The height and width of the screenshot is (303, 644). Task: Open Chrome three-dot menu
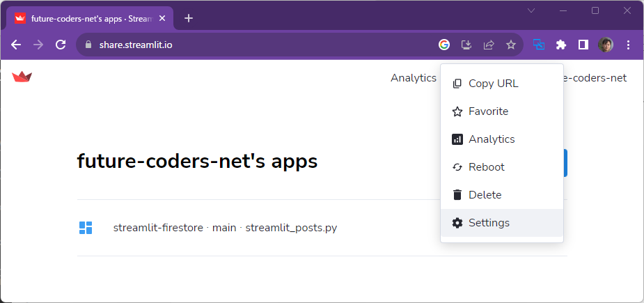[628, 45]
